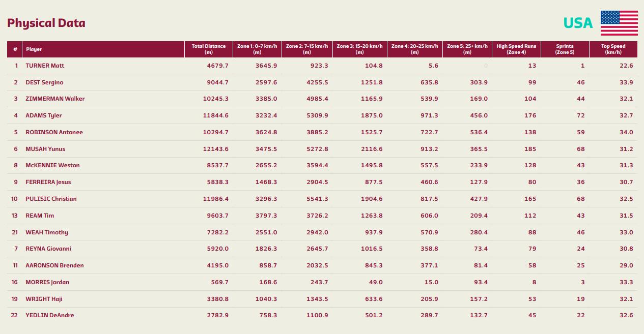The width and height of the screenshot is (644, 334).
Task: Click the Zone 2: 7-15 km/h header
Action: [x=307, y=49]
